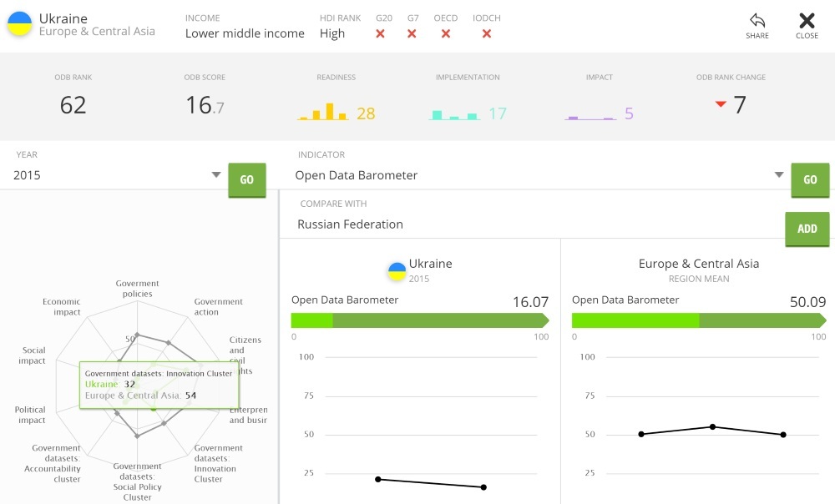
Task: Click the Ukraine flag in header
Action: 20,24
